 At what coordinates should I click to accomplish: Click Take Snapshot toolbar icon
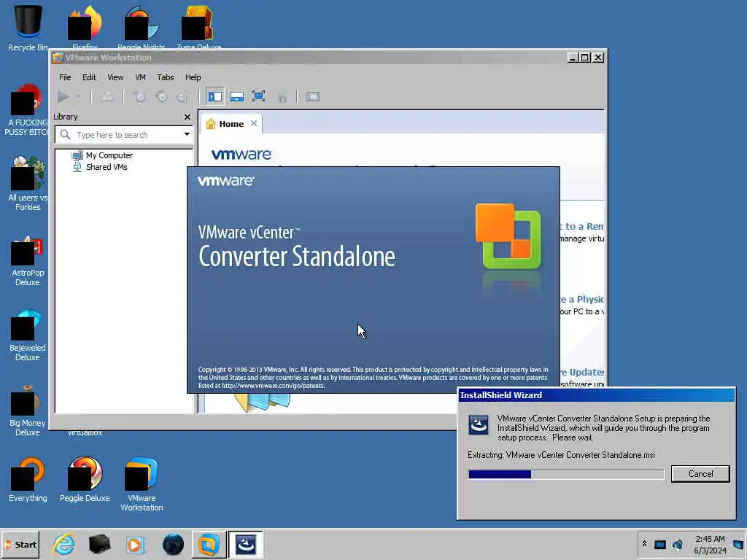(139, 97)
